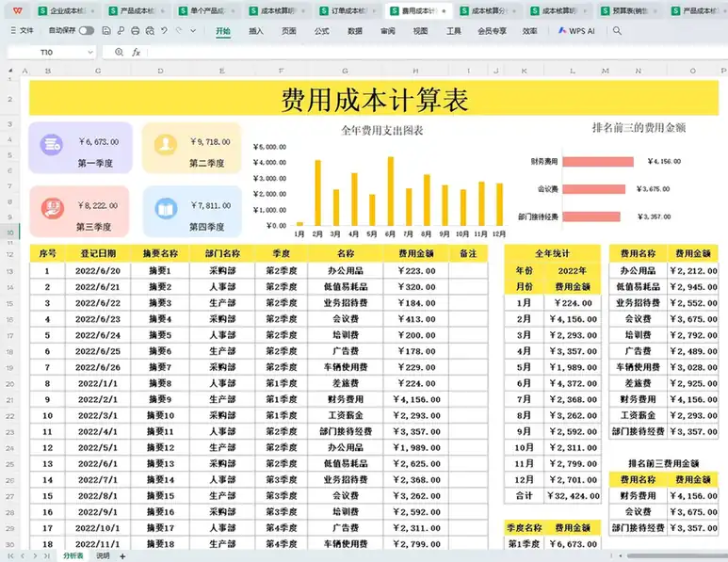Click the 摘要10 cell
728x562 pixels.
[x=160, y=415]
